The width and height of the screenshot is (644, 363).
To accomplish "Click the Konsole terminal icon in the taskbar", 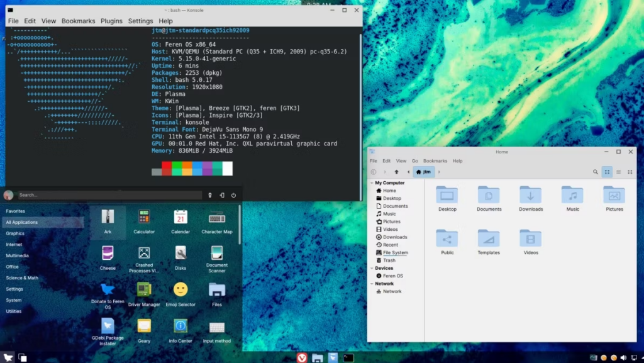I will (x=348, y=358).
